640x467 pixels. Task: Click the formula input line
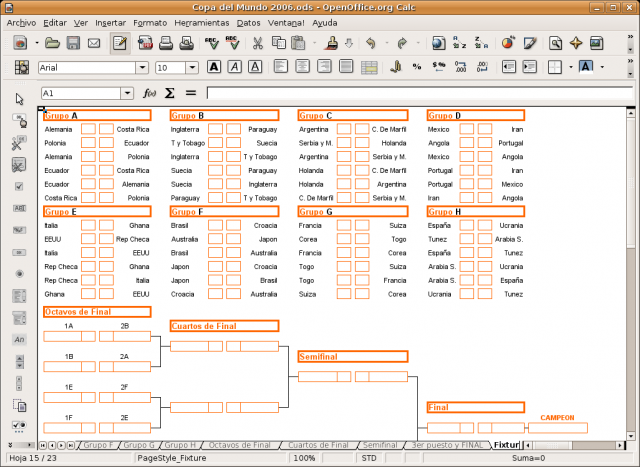(x=420, y=93)
